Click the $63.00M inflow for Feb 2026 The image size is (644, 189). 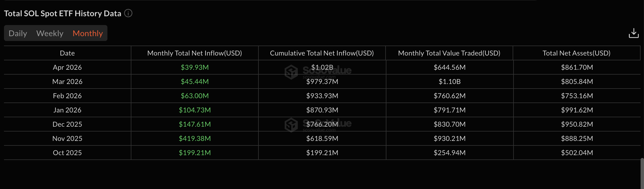[x=195, y=96]
